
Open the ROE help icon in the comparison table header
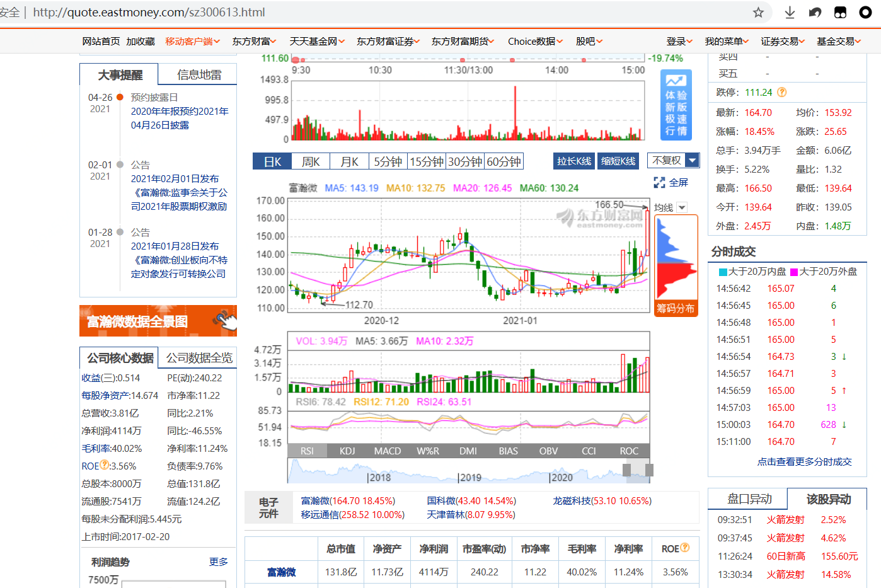point(685,548)
